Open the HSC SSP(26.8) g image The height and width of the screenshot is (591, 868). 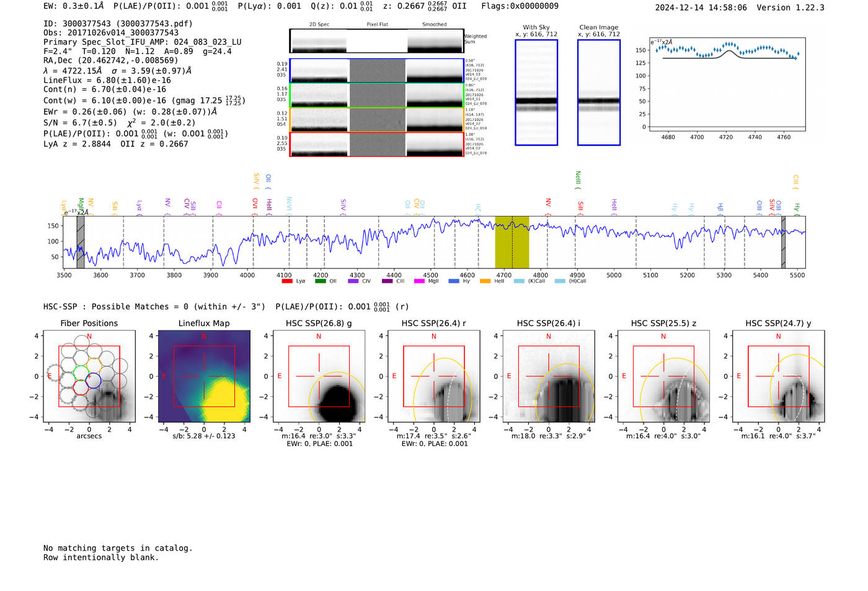pyautogui.click(x=319, y=376)
